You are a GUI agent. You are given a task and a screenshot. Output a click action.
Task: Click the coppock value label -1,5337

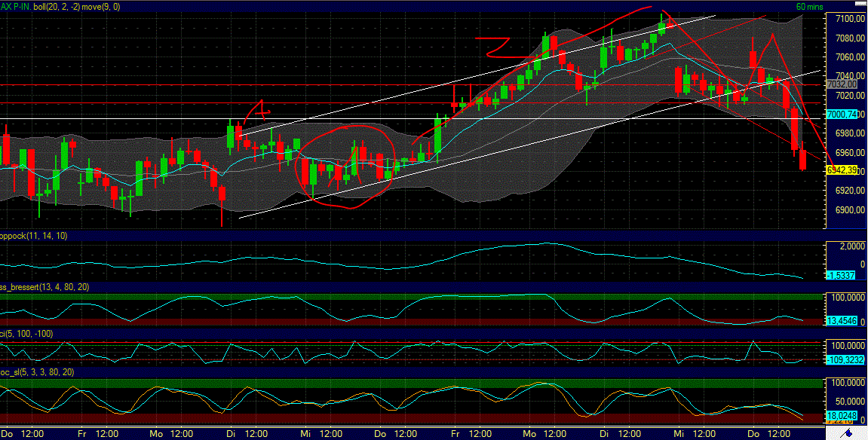[842, 276]
